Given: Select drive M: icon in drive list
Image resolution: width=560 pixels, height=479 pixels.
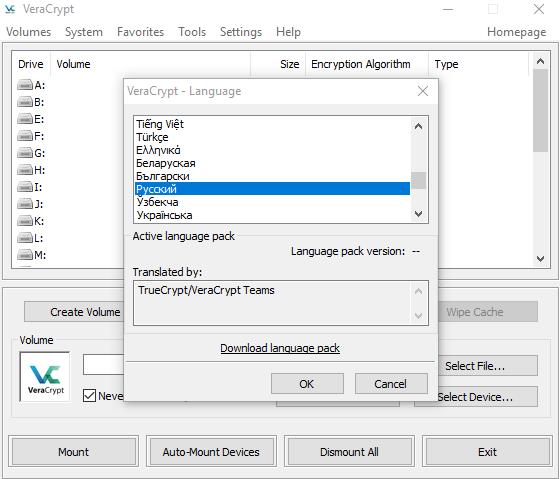Looking at the screenshot, I should point(25,255).
